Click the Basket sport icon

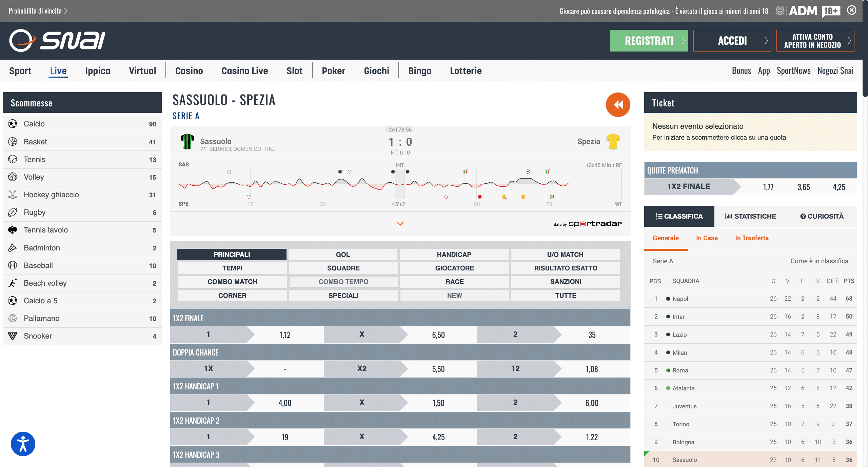coord(13,142)
